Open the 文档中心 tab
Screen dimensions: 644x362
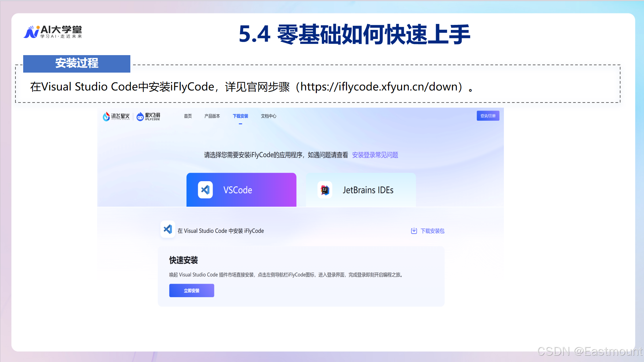(268, 116)
